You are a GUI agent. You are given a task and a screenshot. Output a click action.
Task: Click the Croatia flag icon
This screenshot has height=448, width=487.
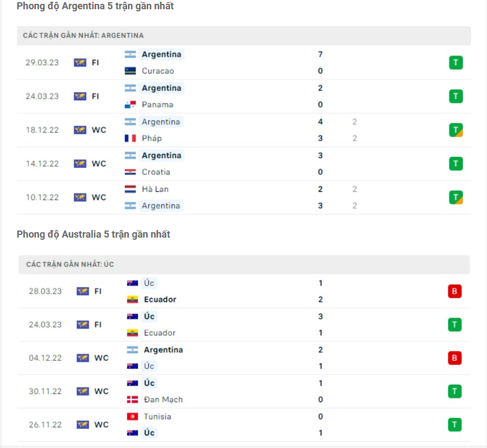(x=131, y=172)
